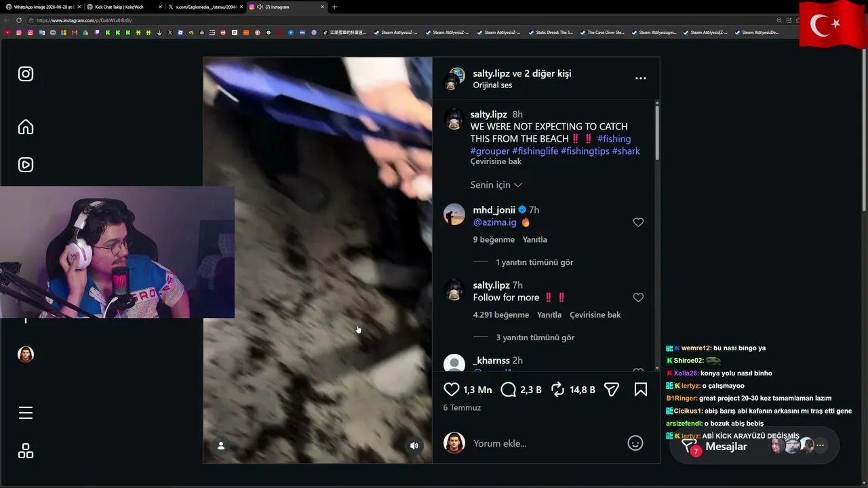Open Instagram home via the logo icon
Viewport: 868px width, 488px height.
(26, 74)
